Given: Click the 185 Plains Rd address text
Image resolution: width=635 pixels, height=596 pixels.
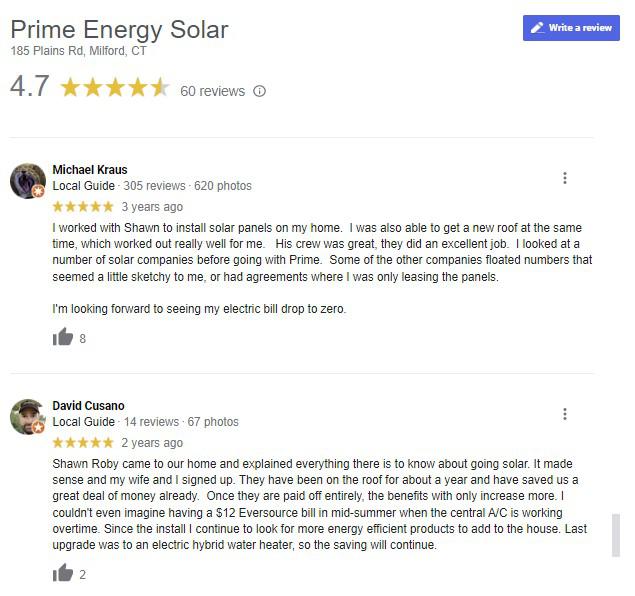Looking at the screenshot, I should point(78,51).
